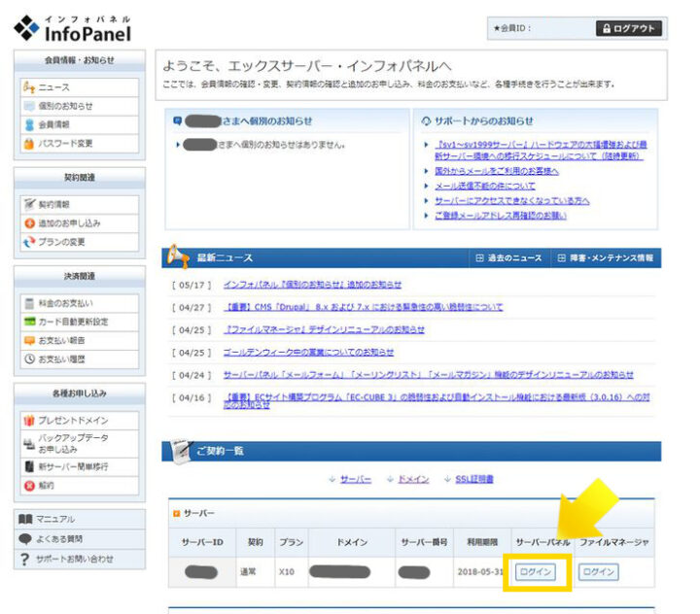Click the server icon beside 新サーバー簡単移行
The image size is (700, 614).
pyautogui.click(x=29, y=467)
